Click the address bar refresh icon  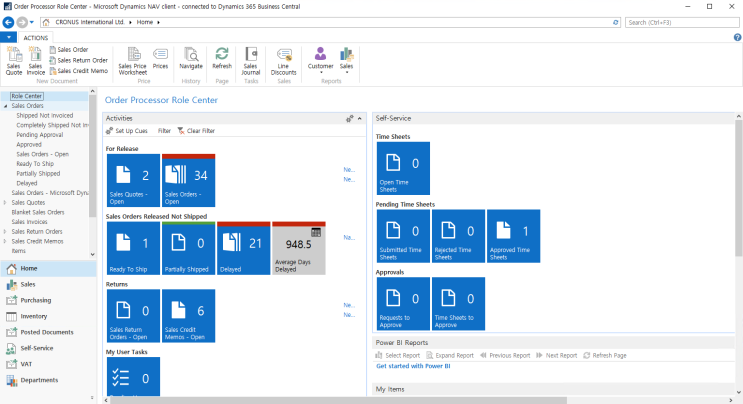tap(616, 22)
